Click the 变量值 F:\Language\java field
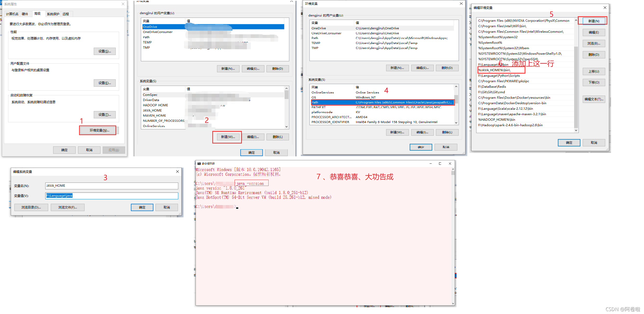Image resolution: width=644 pixels, height=314 pixels. [112, 196]
